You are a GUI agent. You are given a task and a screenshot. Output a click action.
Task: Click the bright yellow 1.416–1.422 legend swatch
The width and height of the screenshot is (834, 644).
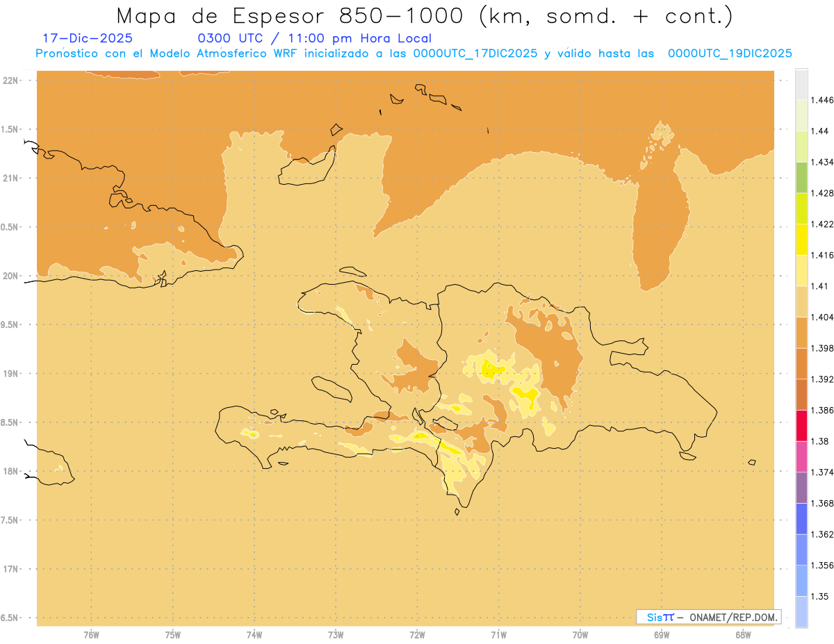click(801, 239)
